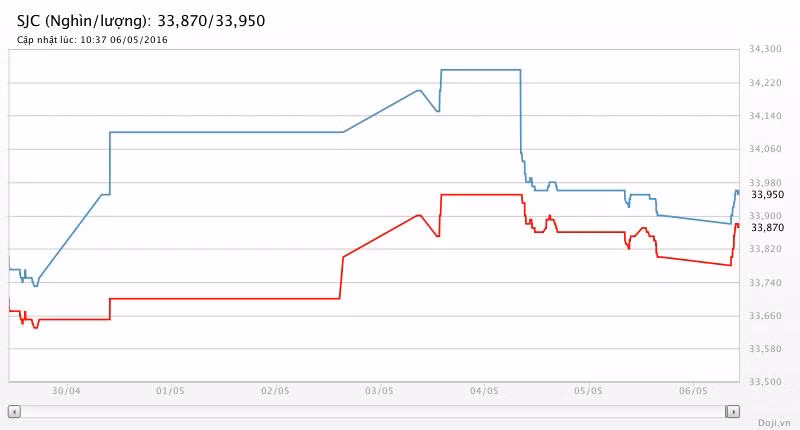The image size is (800, 430).
Task: Click the 33,500 y-axis label
Action: pyautogui.click(x=765, y=382)
